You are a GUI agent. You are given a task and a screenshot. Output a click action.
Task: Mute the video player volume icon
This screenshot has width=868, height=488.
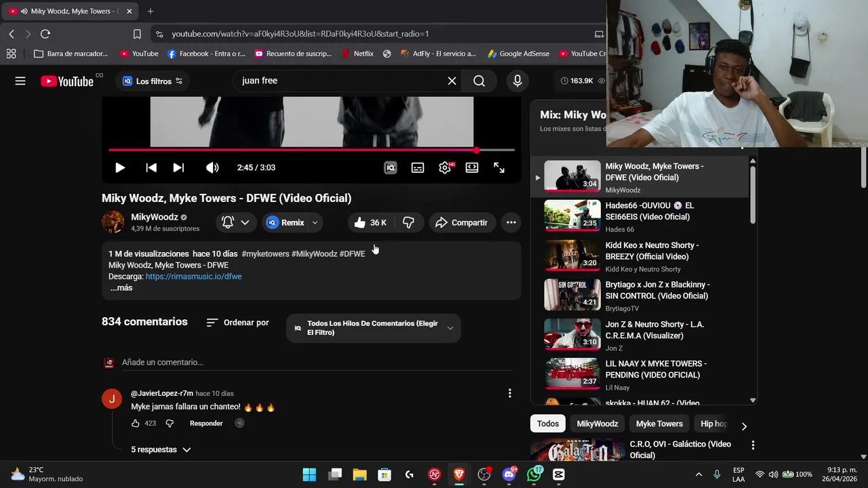(x=212, y=167)
